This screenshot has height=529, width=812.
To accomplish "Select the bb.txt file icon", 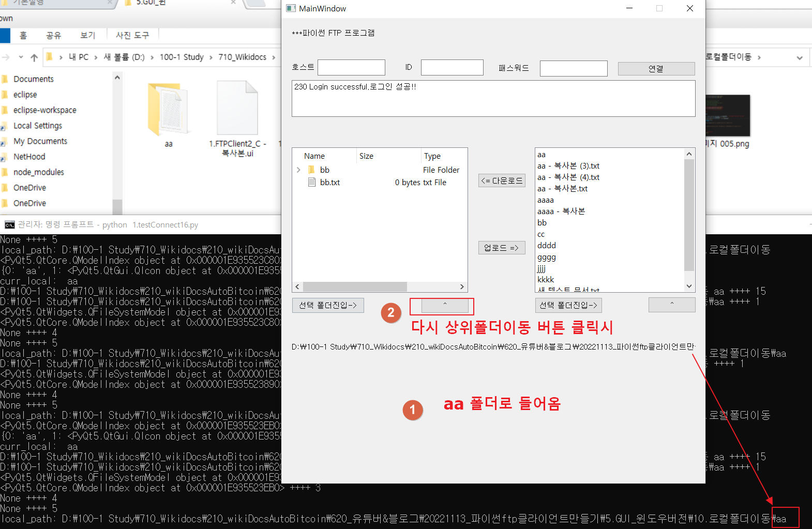I will 312,182.
